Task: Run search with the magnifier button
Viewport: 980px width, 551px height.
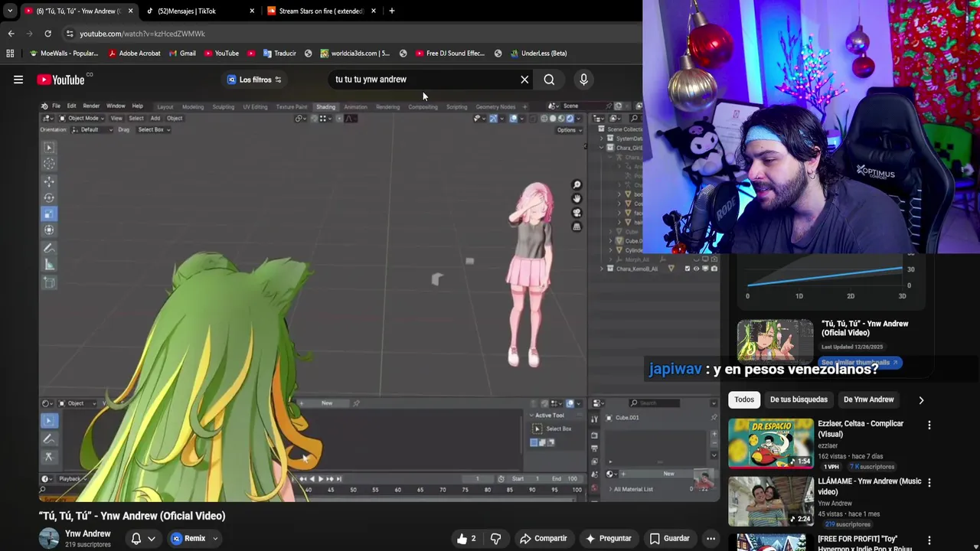Action: pos(549,80)
